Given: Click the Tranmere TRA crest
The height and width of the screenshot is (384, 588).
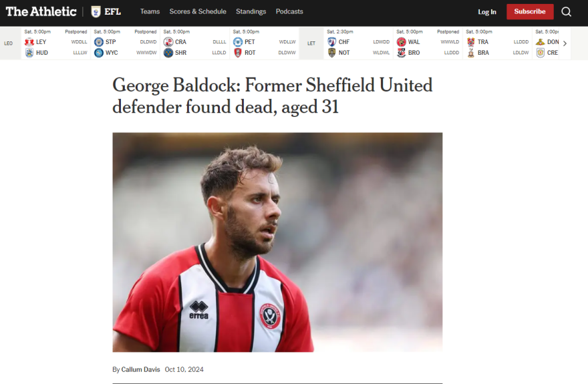Looking at the screenshot, I should 470,42.
